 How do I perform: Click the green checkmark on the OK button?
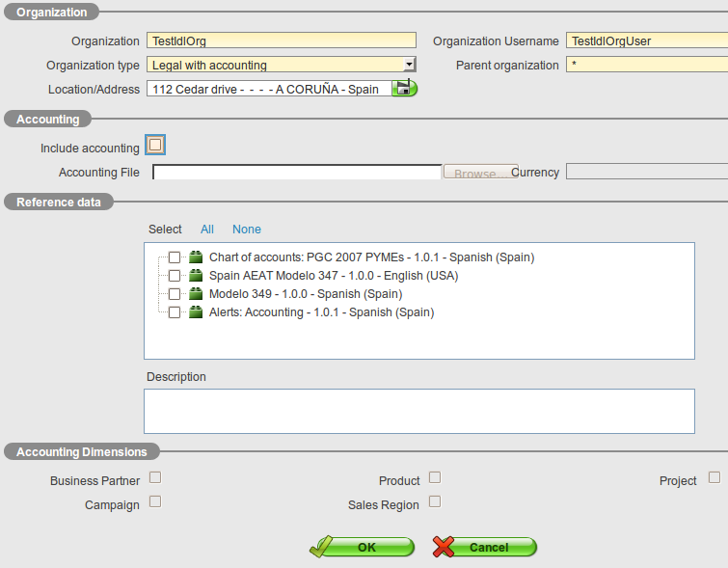pos(322,547)
